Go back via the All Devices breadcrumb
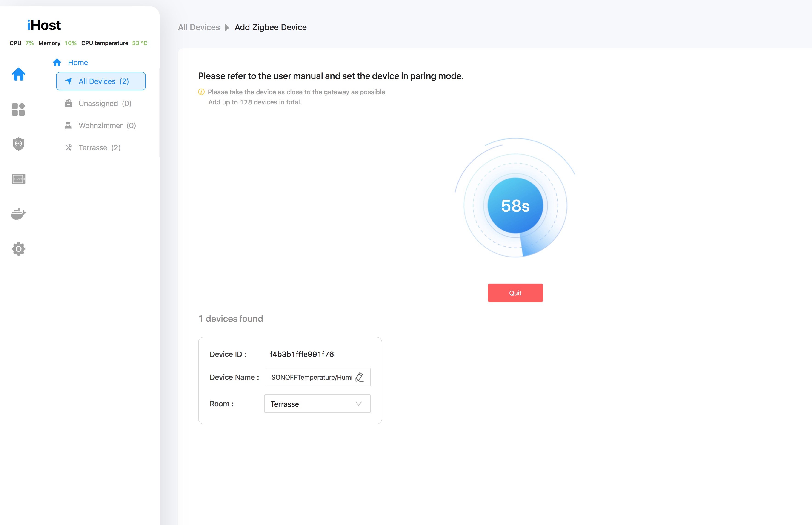812x525 pixels. point(199,27)
